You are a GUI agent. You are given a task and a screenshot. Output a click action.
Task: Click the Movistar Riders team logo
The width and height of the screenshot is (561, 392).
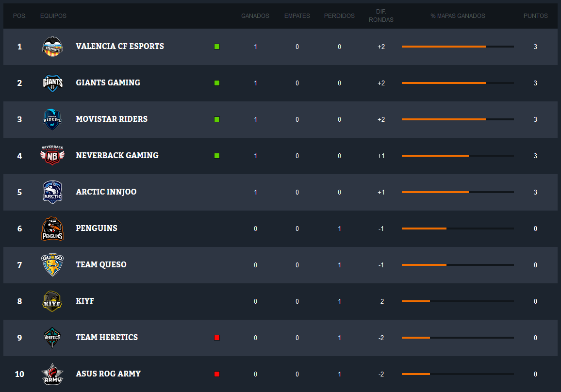tap(52, 119)
